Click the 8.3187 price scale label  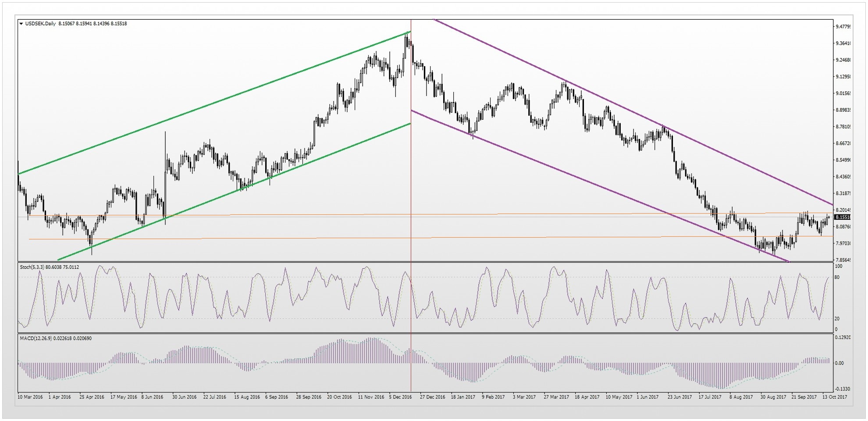pyautogui.click(x=843, y=193)
